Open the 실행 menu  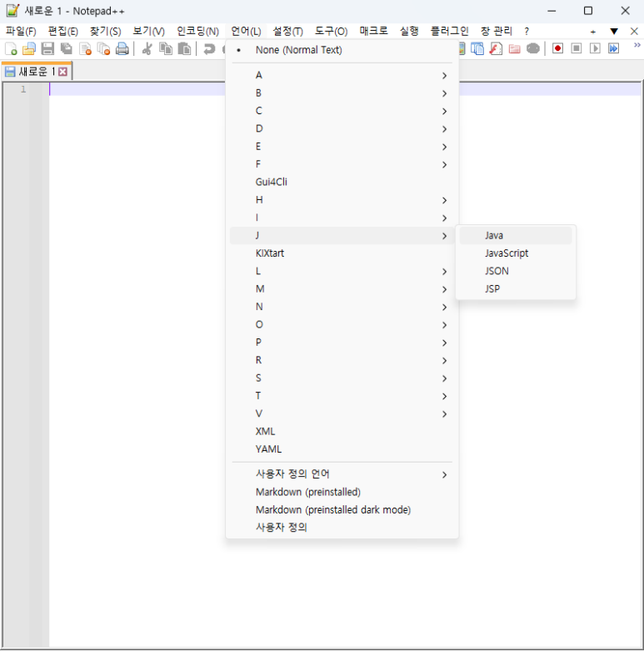pyautogui.click(x=409, y=31)
